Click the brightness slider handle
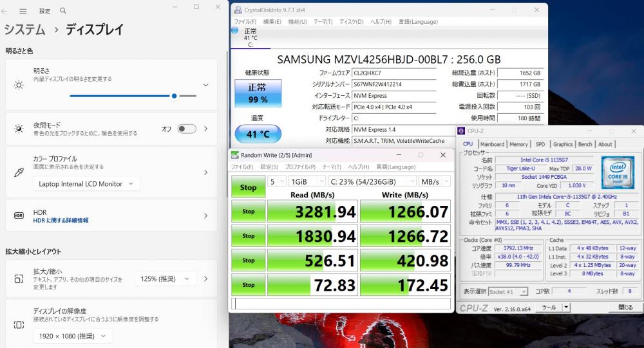 pyautogui.click(x=175, y=96)
